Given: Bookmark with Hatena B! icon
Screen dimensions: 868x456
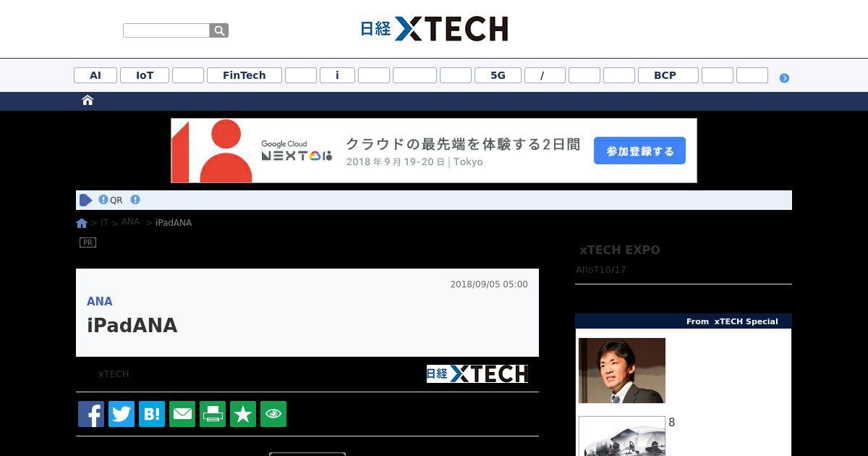Looking at the screenshot, I should 152,414.
